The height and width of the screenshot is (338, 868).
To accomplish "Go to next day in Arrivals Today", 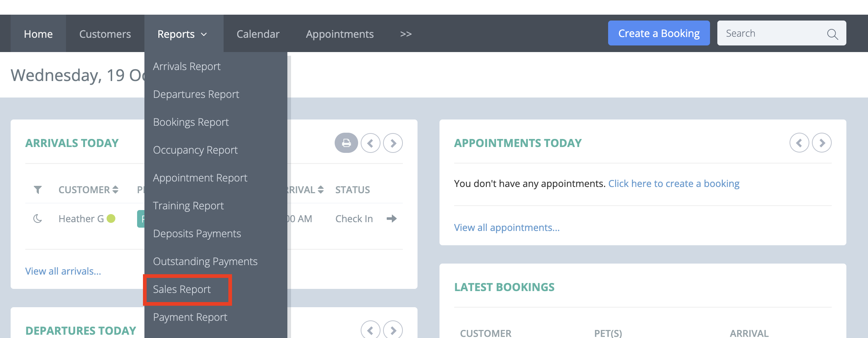I will pos(393,143).
